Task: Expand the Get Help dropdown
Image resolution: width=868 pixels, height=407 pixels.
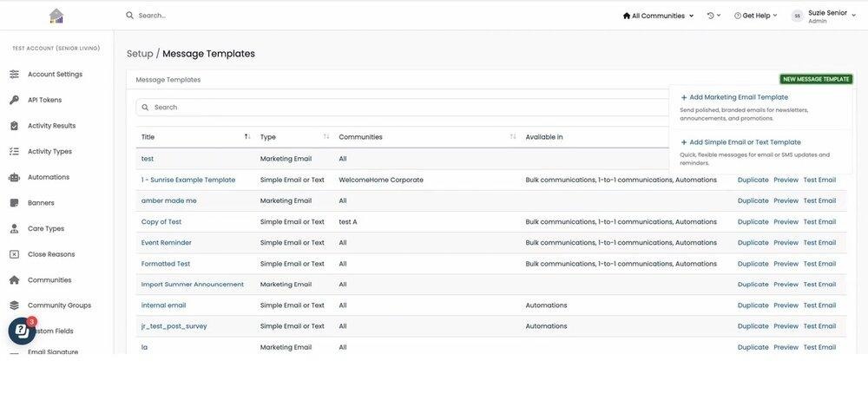Action: [x=756, y=16]
